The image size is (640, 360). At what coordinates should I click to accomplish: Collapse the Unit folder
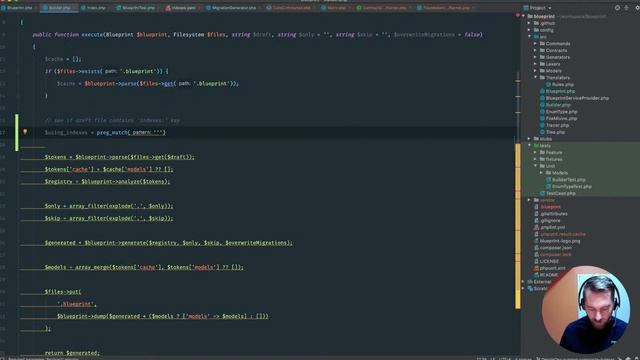tap(536, 166)
